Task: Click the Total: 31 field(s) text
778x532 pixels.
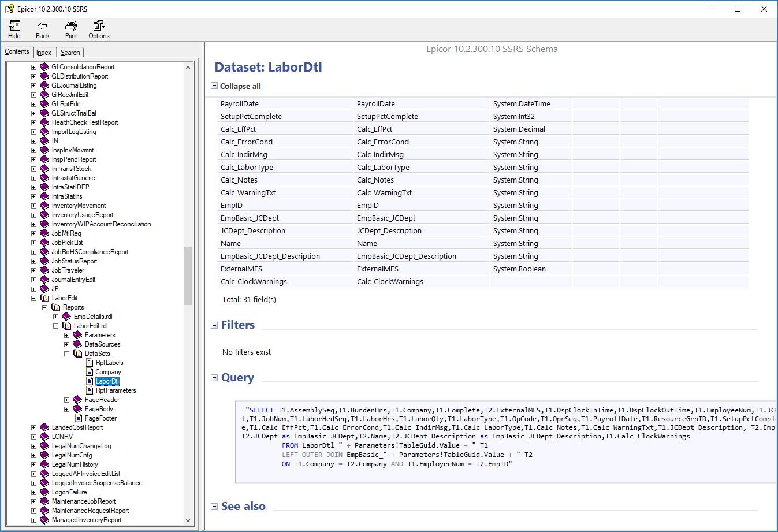Action: pyautogui.click(x=249, y=300)
